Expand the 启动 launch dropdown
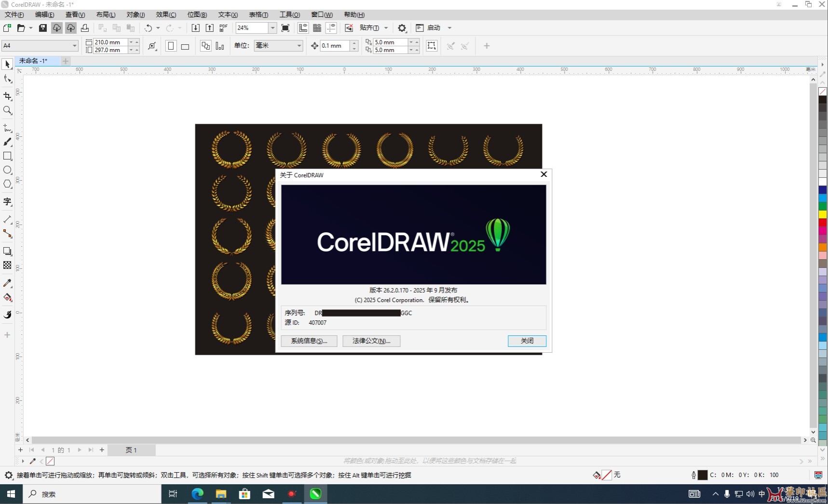This screenshot has width=828, height=504. click(449, 28)
